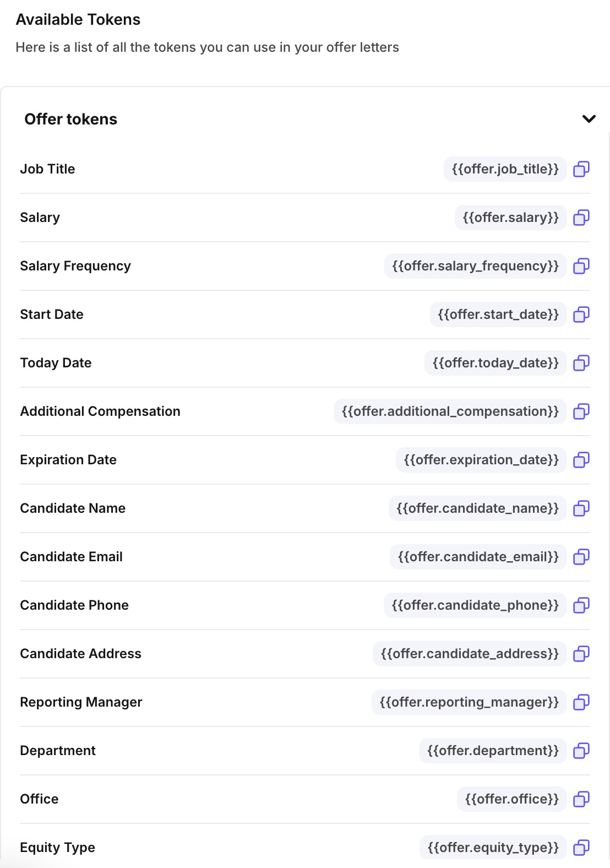Copy the Job Title token
Viewport: 610px width, 868px height.
click(x=581, y=169)
